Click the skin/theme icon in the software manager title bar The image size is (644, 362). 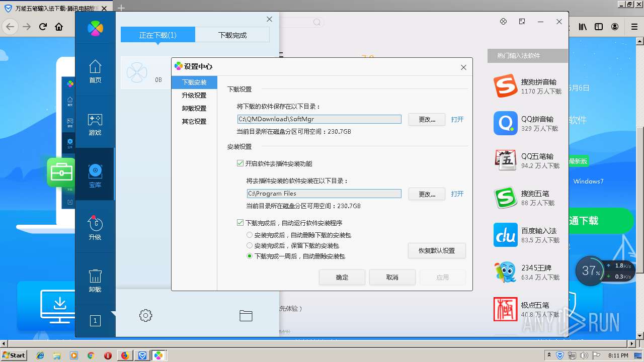503,22
